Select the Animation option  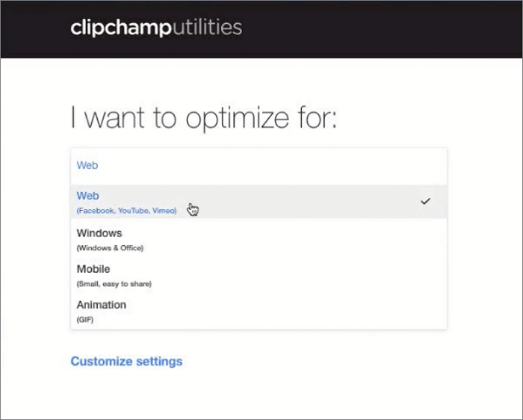[101, 305]
